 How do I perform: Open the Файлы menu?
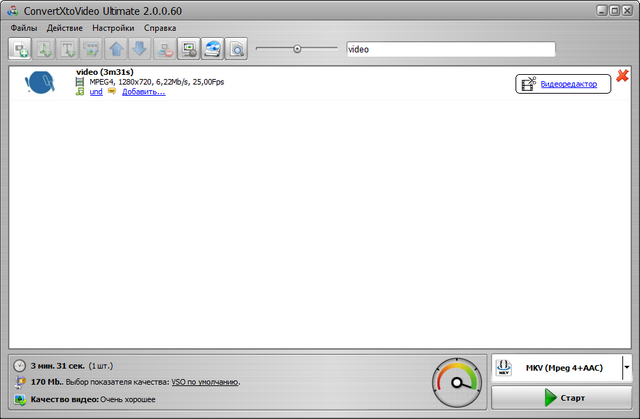coord(23,27)
